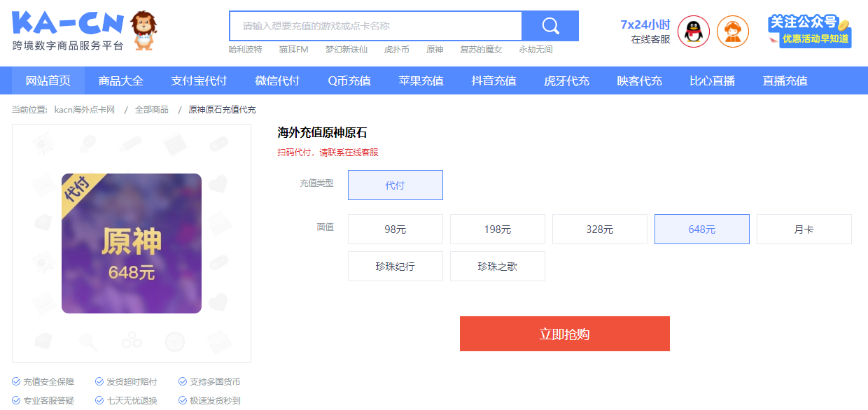Click the 哈利波特 hot search link
868x410 pixels.
coord(246,50)
